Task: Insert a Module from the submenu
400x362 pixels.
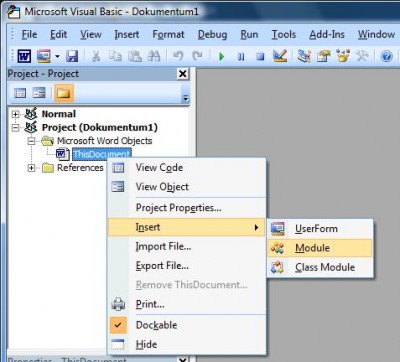Action: point(320,248)
